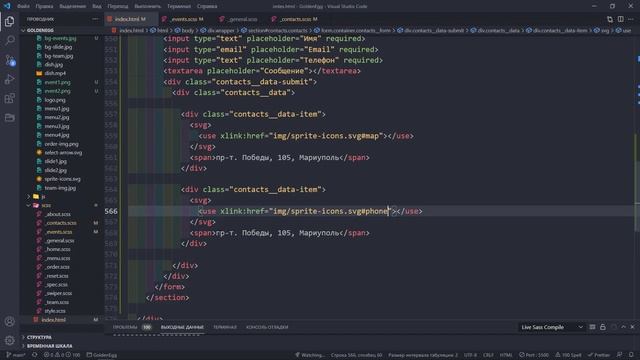Open Source Control view in activity bar
The height and width of the screenshot is (360, 640).
click(x=9, y=60)
